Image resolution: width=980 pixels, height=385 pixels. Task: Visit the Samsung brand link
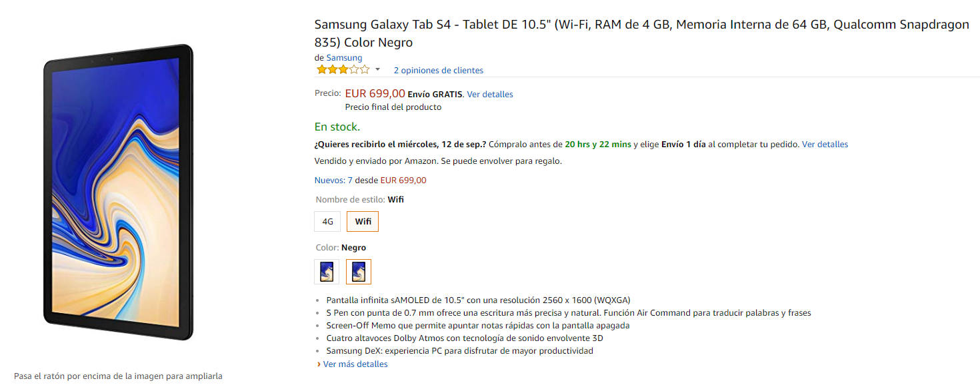(x=344, y=58)
